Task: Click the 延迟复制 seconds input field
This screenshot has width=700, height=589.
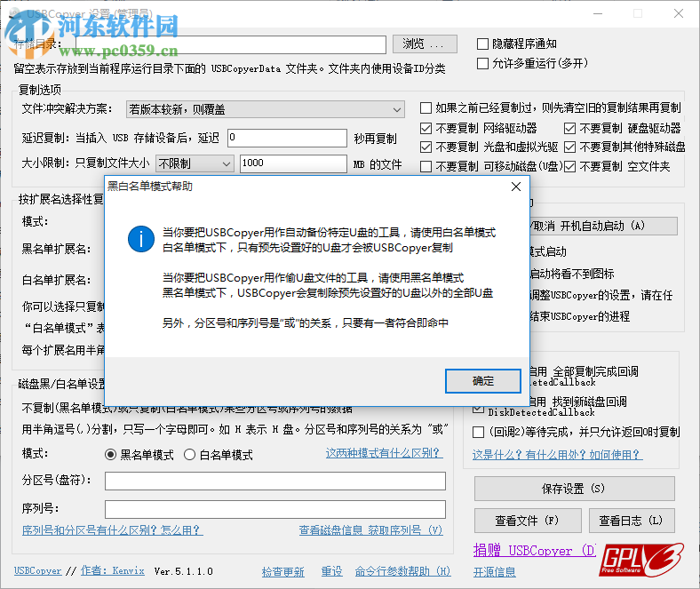Action: 287,138
